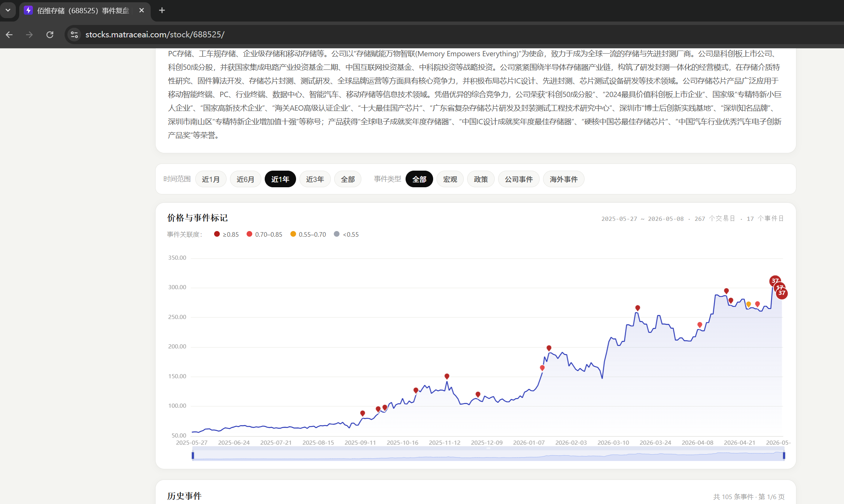Click the topmost cluster marker labeled 37
Image resolution: width=844 pixels, height=504 pixels.
point(775,281)
